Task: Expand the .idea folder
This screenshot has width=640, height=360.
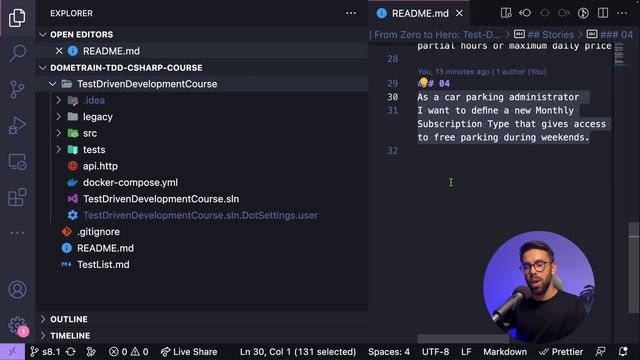Action: pyautogui.click(x=58, y=100)
